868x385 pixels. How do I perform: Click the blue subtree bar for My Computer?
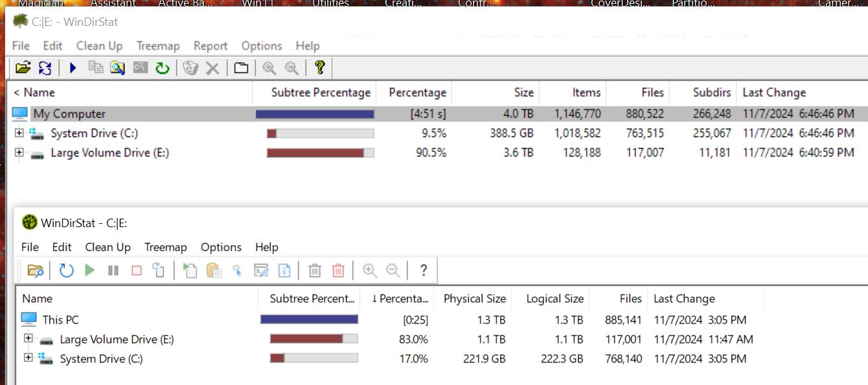(315, 114)
